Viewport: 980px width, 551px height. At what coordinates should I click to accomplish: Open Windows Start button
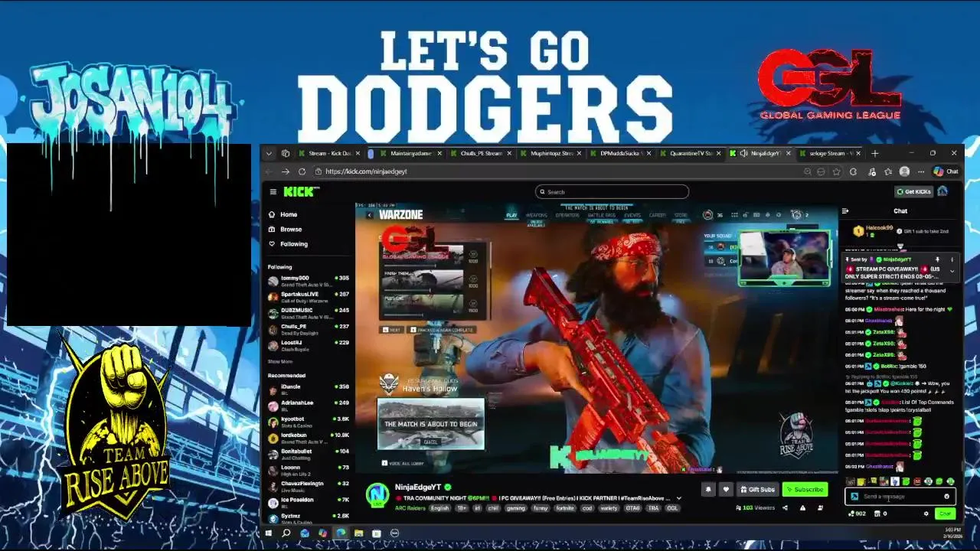point(268,533)
